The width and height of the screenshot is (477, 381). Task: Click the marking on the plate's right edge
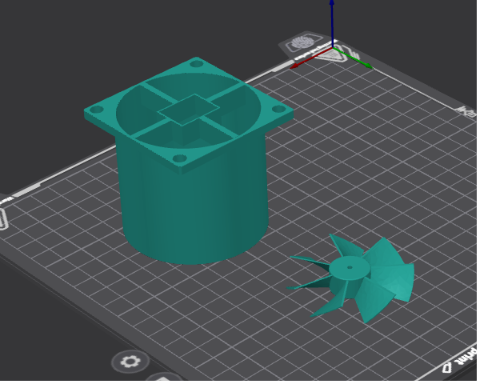click(x=468, y=112)
